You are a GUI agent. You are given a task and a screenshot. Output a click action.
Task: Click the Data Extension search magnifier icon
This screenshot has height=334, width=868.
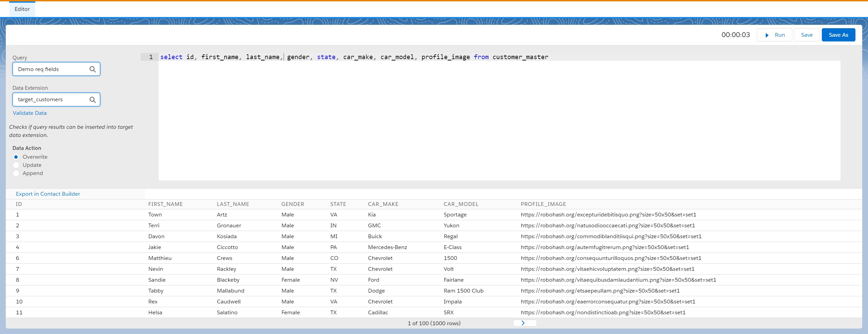click(x=92, y=100)
